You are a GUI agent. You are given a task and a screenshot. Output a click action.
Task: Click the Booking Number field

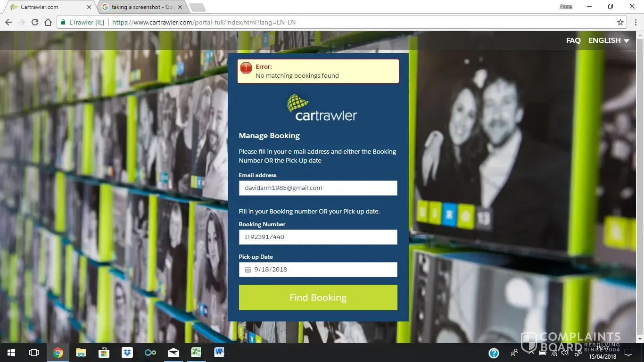pyautogui.click(x=318, y=237)
